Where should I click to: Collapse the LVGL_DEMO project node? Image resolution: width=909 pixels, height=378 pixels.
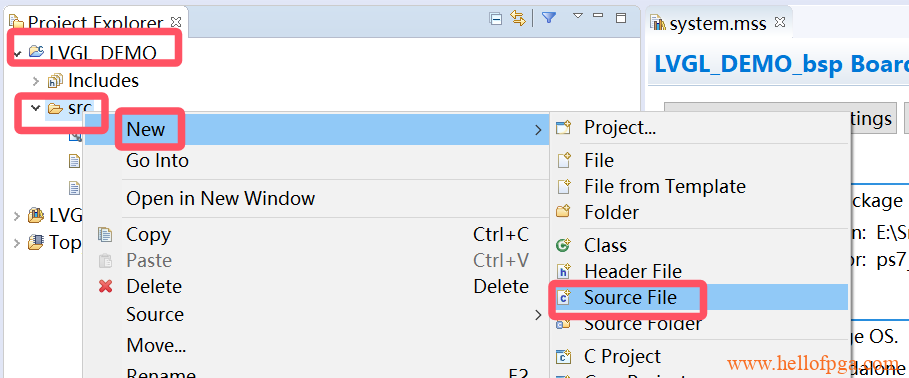tap(16, 53)
